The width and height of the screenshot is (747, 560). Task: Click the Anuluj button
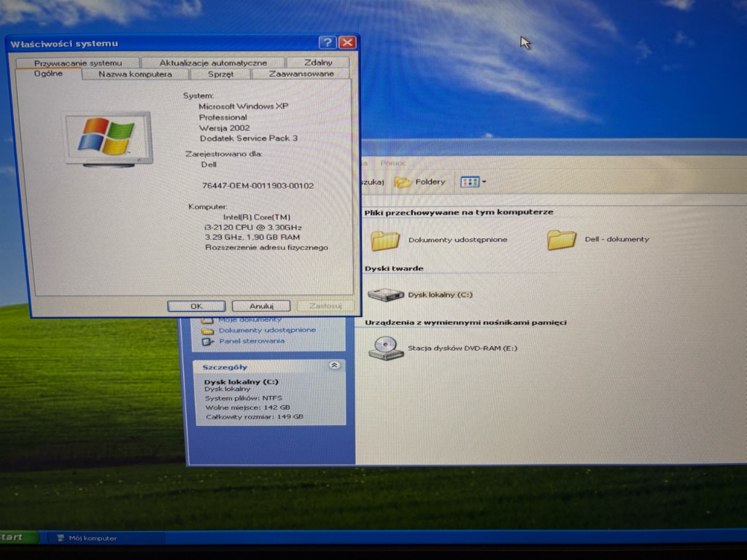tap(261, 306)
